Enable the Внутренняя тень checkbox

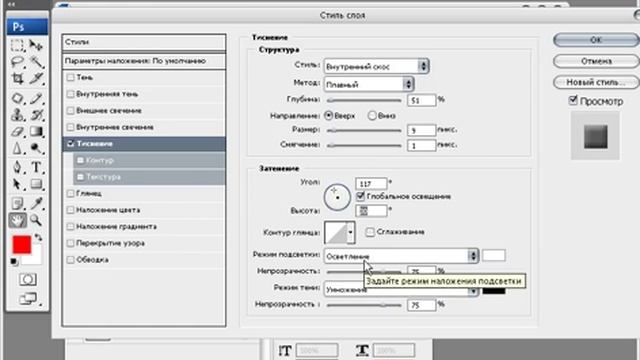coord(70,94)
